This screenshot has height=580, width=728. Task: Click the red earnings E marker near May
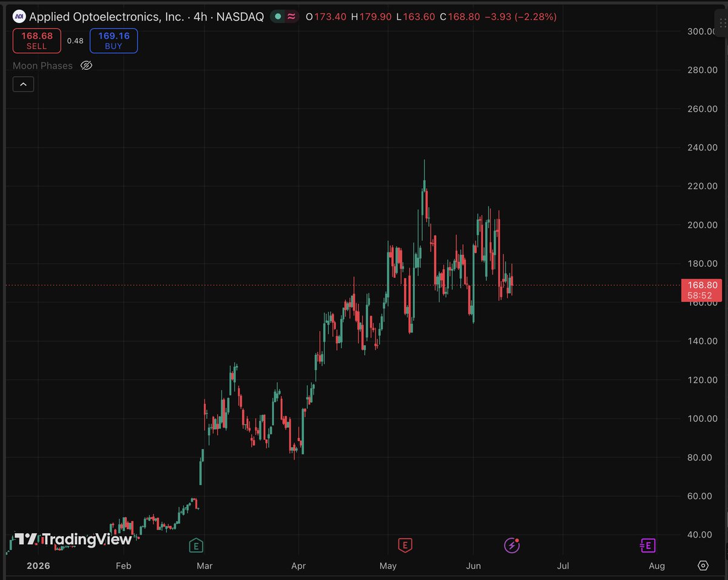click(405, 545)
